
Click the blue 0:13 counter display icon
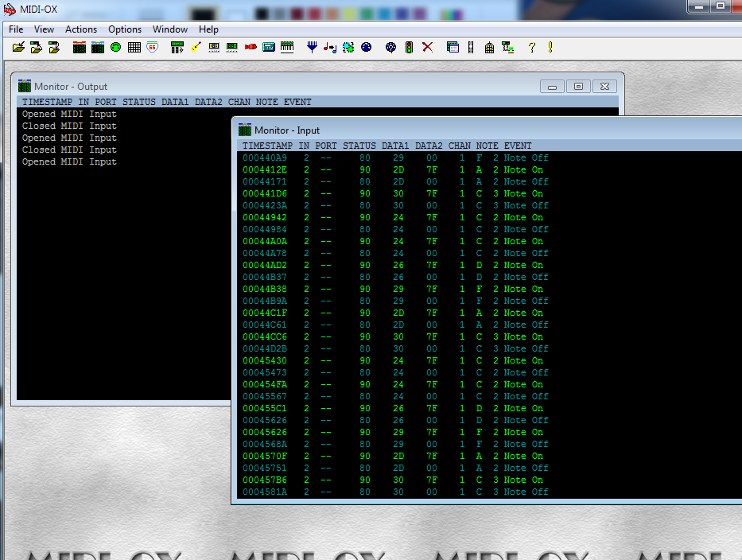coord(214,48)
